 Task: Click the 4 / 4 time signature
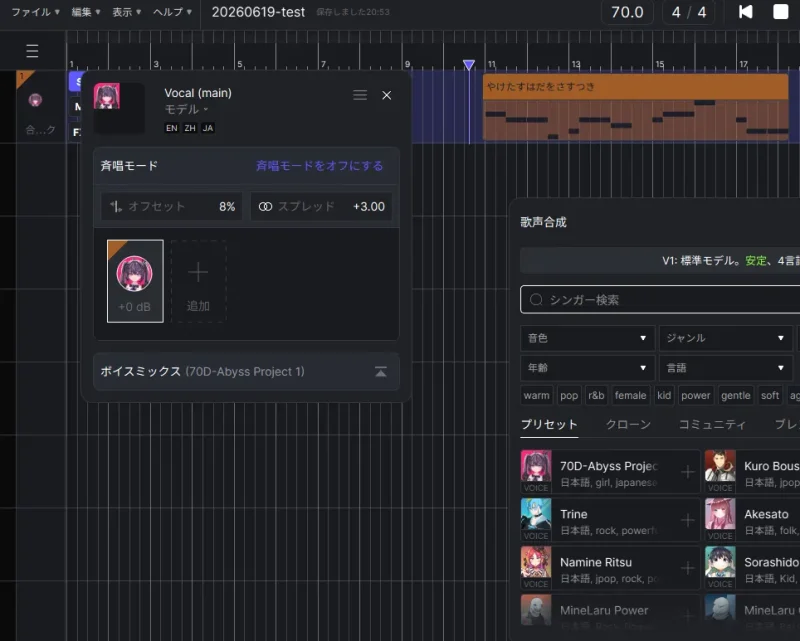(x=689, y=12)
